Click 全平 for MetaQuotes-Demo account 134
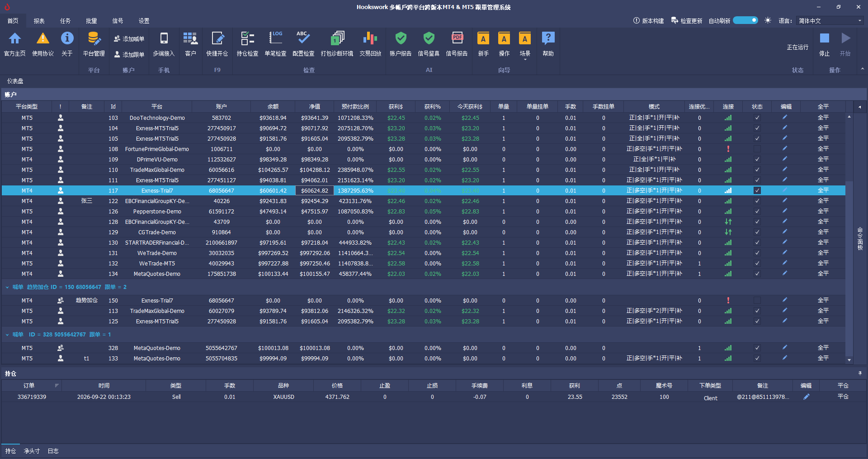The width and height of the screenshot is (868, 459). (x=823, y=274)
